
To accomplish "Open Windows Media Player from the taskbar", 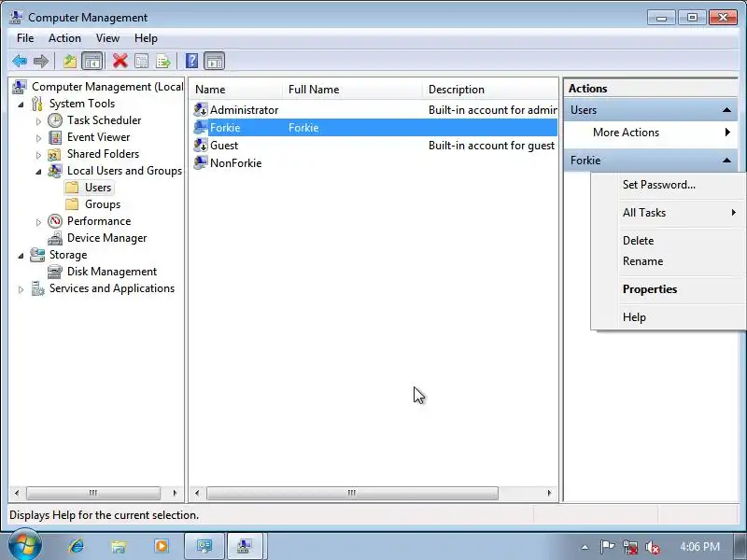I will pyautogui.click(x=161, y=546).
